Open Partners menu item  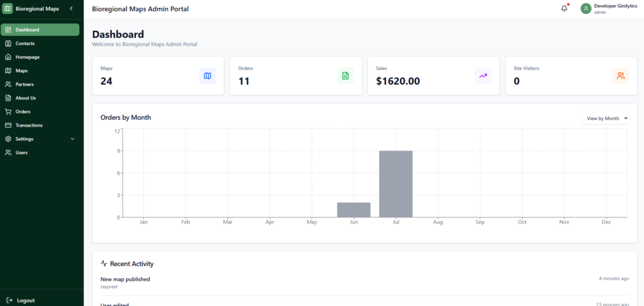click(40, 84)
